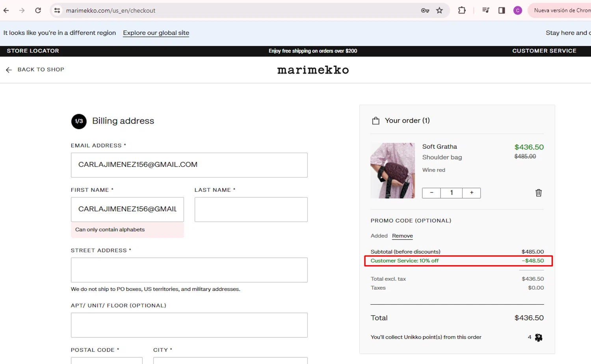Click the Total $436.50 amount
The height and width of the screenshot is (364, 591).
529,318
